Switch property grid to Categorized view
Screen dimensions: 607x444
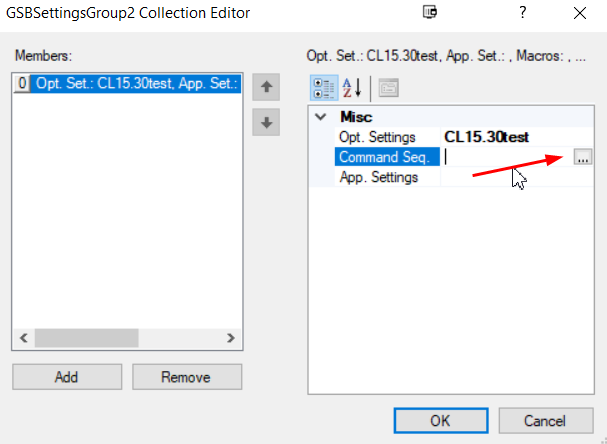323,87
